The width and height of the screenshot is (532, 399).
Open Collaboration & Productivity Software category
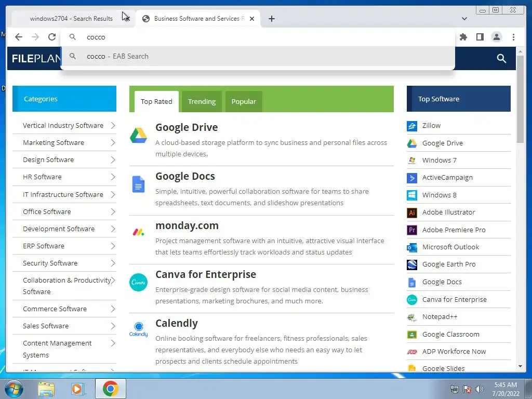pos(67,286)
